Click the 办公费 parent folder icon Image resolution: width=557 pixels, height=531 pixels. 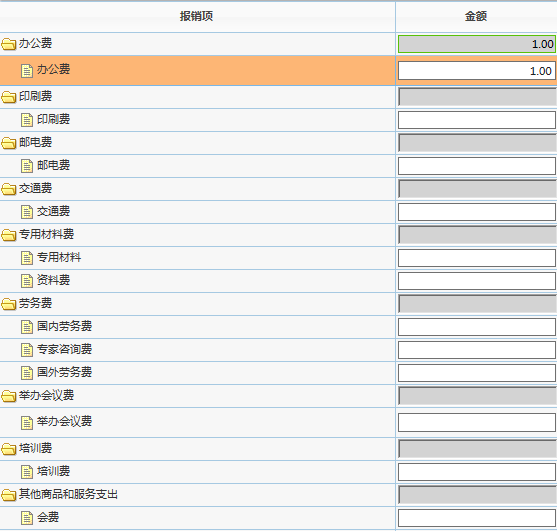pos(9,44)
